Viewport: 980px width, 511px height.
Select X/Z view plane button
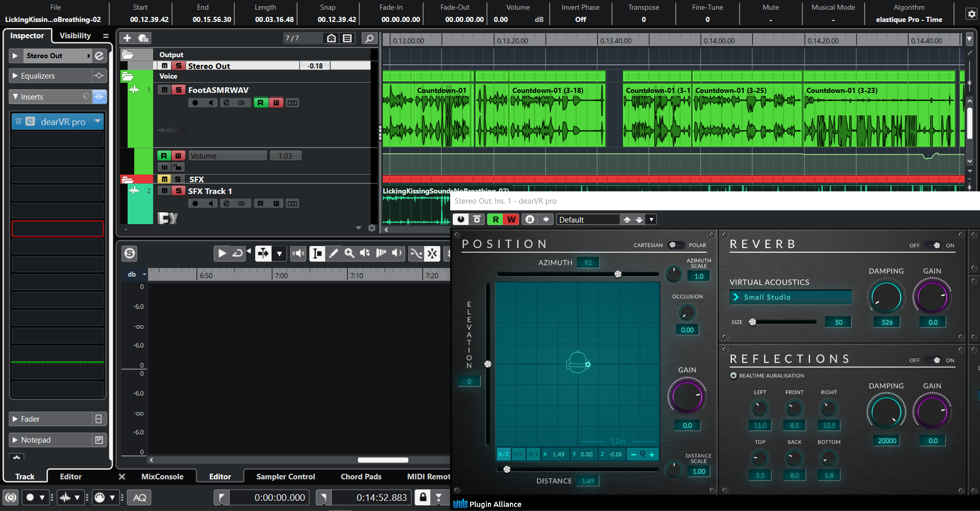pyautogui.click(x=503, y=454)
